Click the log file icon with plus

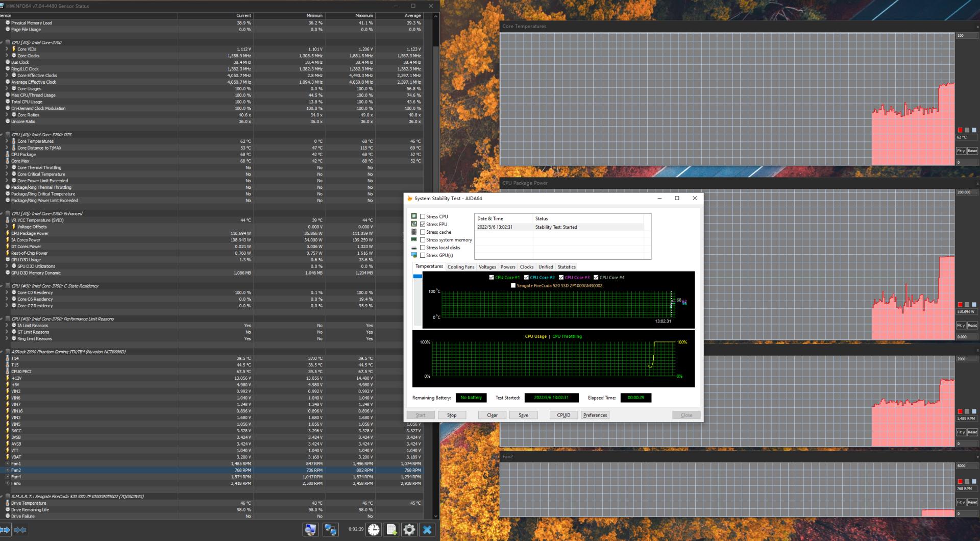(x=391, y=530)
